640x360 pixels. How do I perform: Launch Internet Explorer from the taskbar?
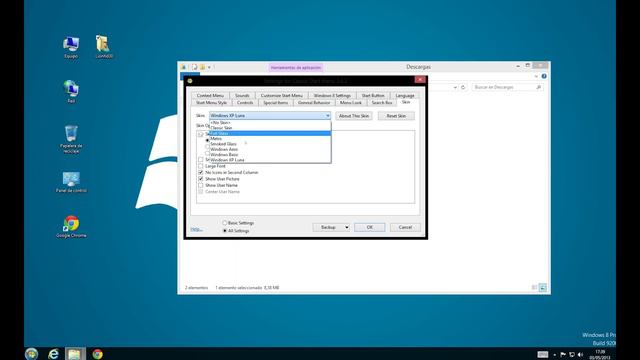(53, 353)
